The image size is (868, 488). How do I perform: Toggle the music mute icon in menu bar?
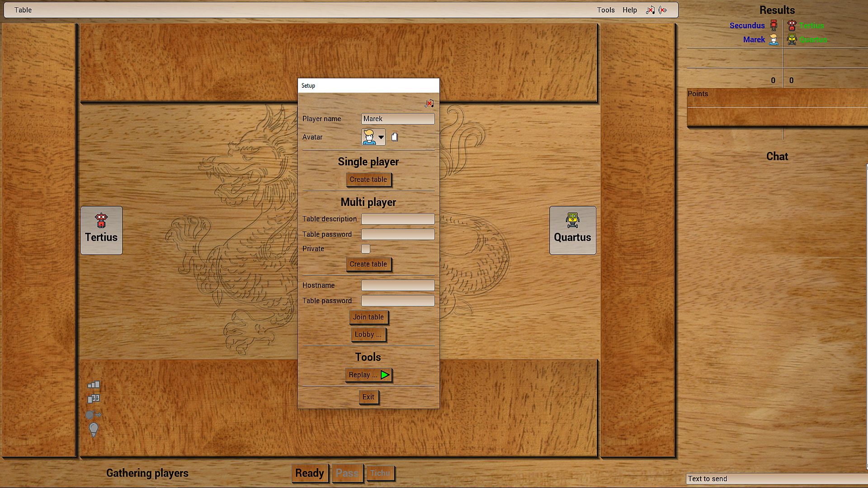click(x=650, y=10)
